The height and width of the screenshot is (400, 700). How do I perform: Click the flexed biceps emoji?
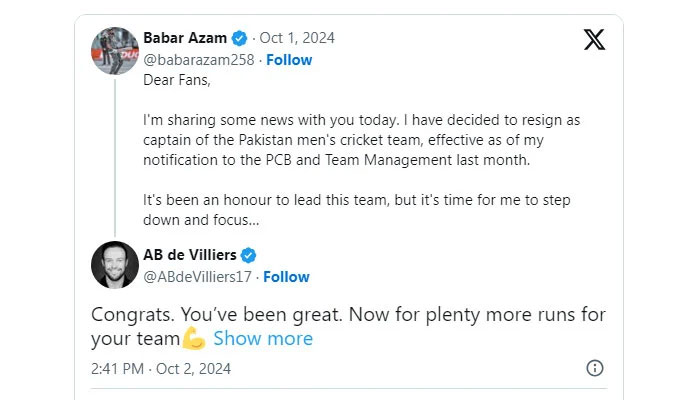click(x=194, y=338)
